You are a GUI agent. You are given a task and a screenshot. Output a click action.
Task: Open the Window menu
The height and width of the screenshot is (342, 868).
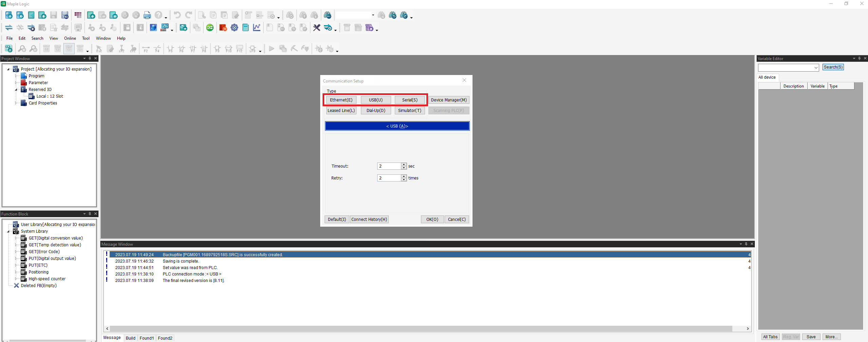[x=103, y=38]
